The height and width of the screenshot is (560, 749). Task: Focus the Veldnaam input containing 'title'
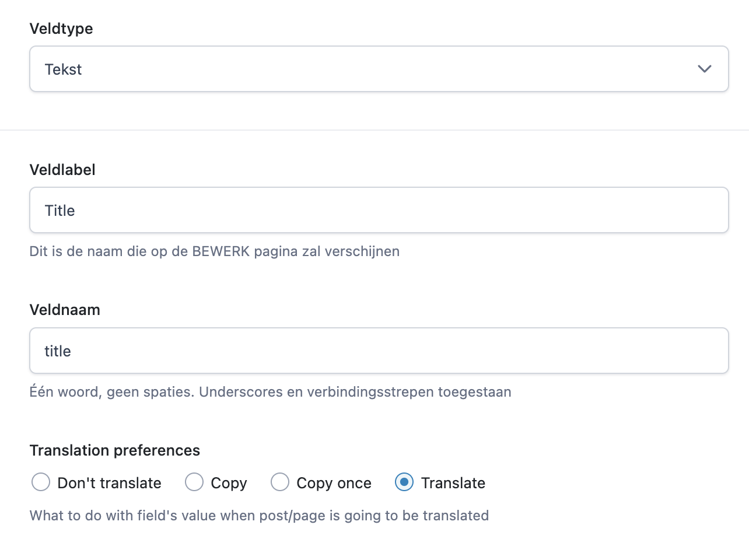click(x=379, y=351)
